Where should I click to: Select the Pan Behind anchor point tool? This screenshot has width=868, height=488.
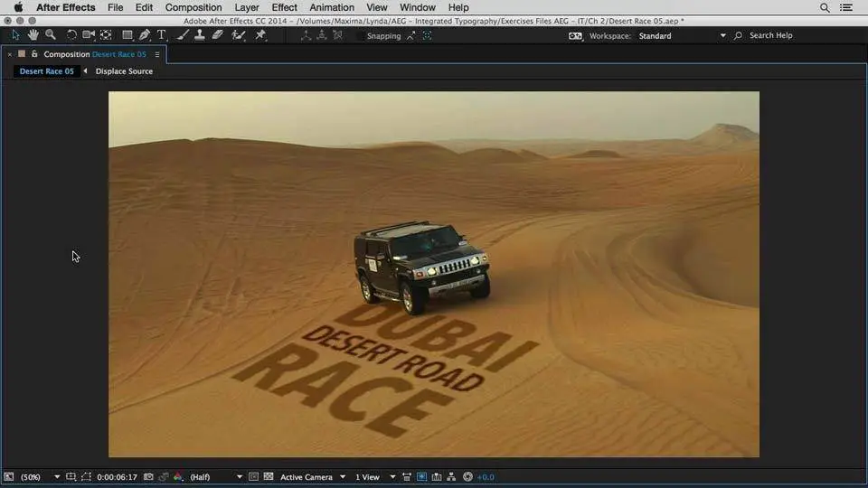tap(107, 35)
